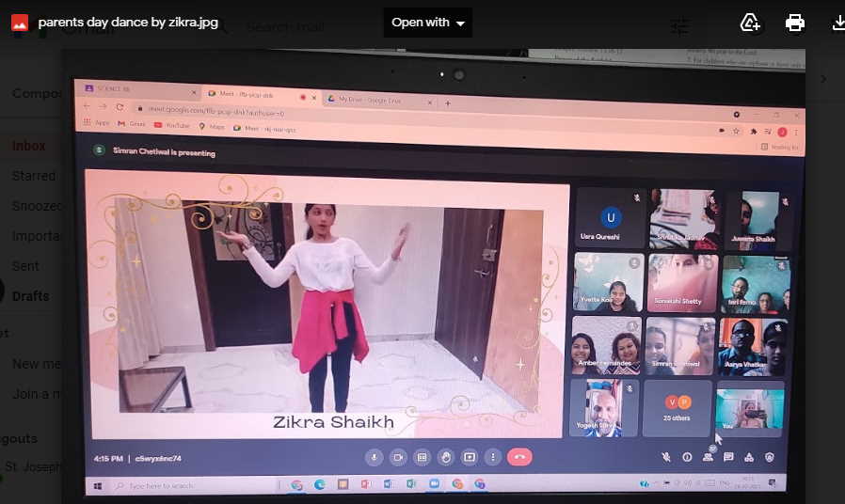Click the Maps bookmark in bookmarks bar
Viewport: 845px width, 504px height.
pos(212,127)
